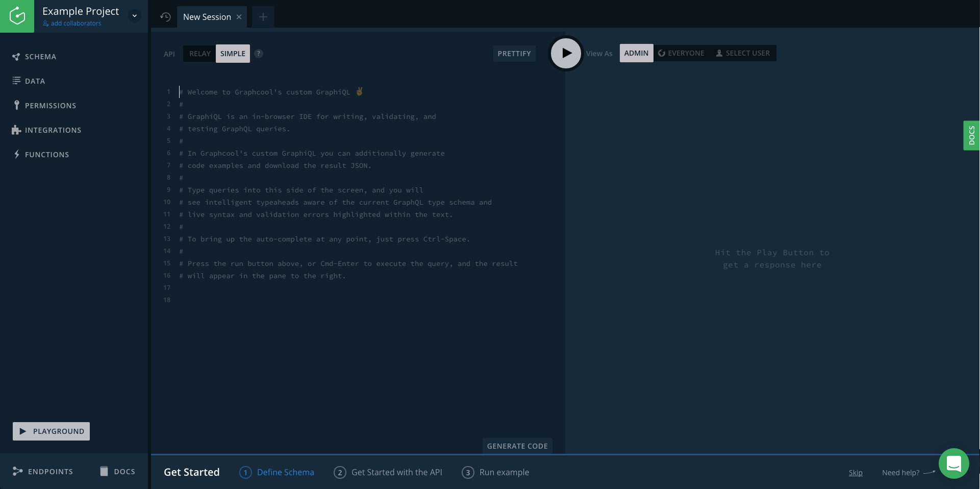Viewport: 980px width, 489px height.
Task: Open the Functions section
Action: point(47,154)
